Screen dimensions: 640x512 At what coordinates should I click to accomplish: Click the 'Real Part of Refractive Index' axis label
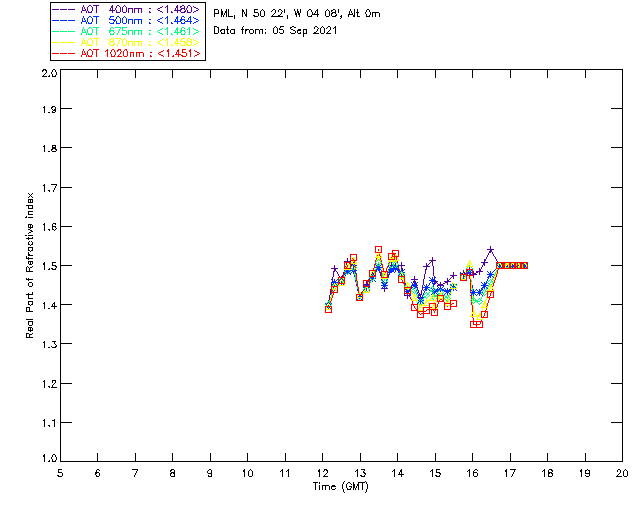click(31, 263)
